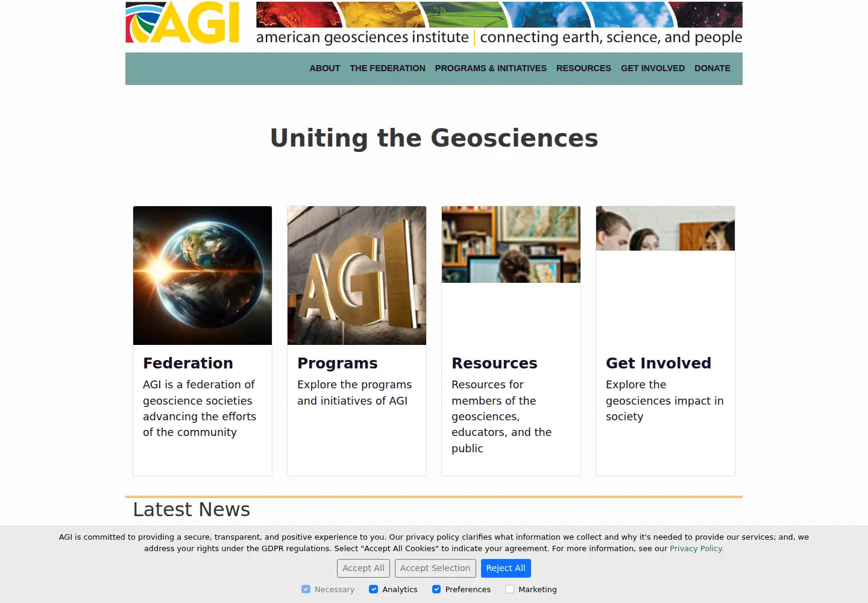Uncheck the Analytics cookies checkbox
Viewport: 868px width, 603px height.
coord(374,589)
